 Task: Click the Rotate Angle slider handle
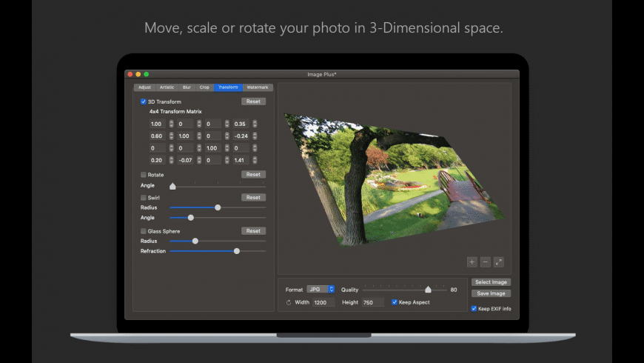coord(173,186)
